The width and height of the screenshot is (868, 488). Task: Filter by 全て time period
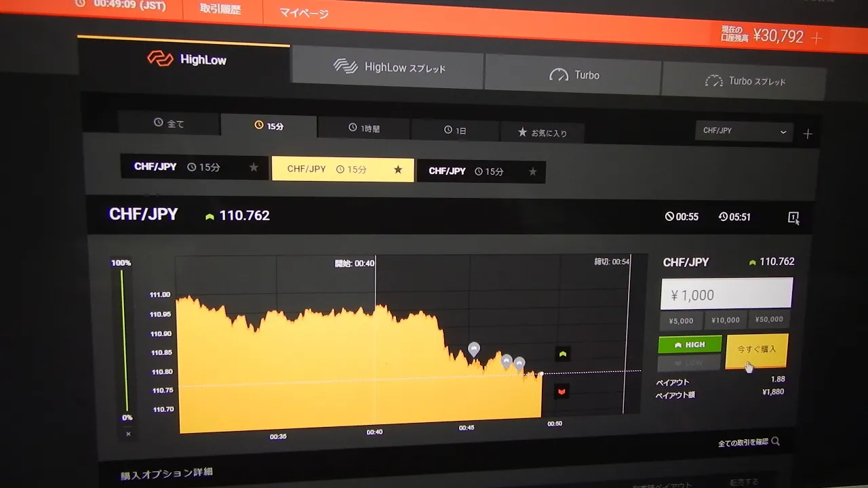tap(169, 123)
